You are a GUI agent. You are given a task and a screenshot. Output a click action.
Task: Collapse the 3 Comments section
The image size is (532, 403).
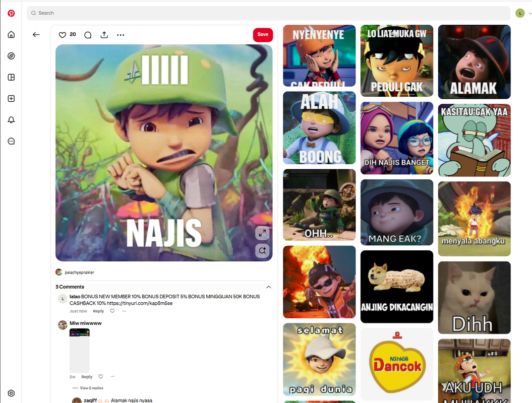tap(269, 287)
